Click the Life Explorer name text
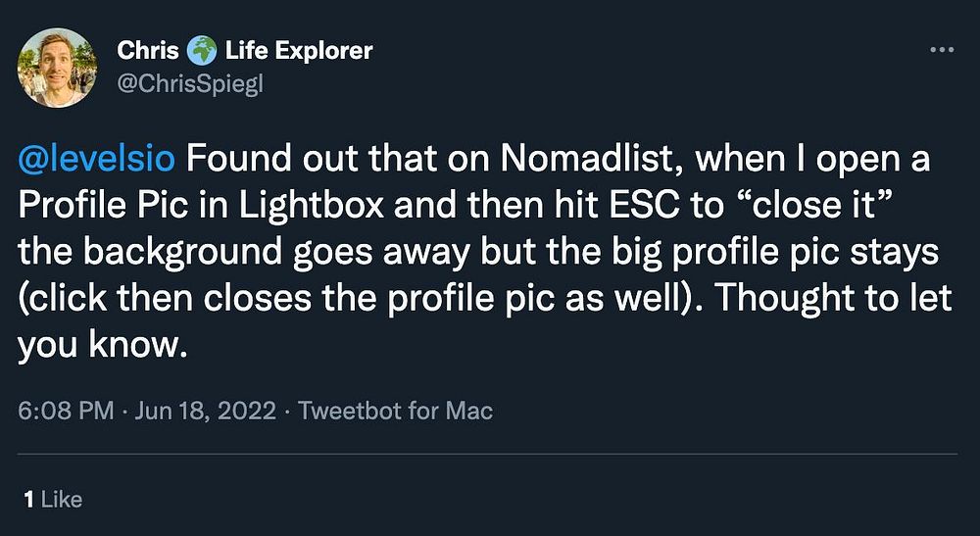The height and width of the screenshot is (536, 980). click(x=299, y=51)
